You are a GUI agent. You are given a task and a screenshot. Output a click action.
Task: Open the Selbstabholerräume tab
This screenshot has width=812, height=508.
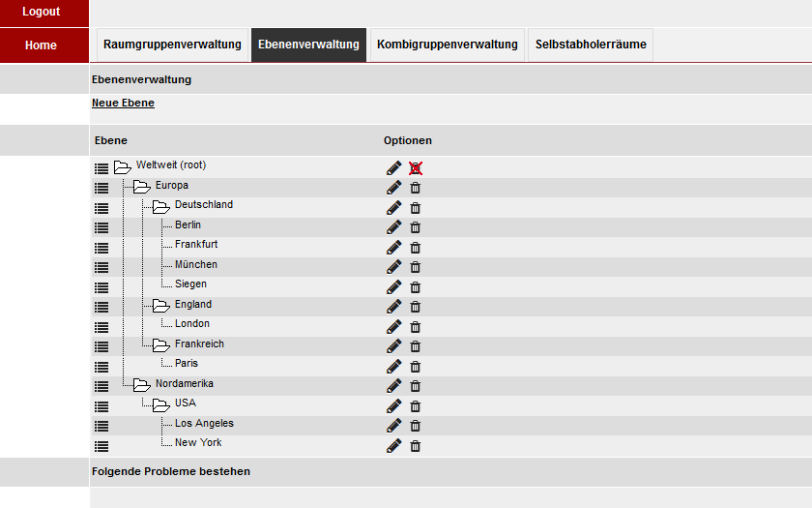coord(591,45)
